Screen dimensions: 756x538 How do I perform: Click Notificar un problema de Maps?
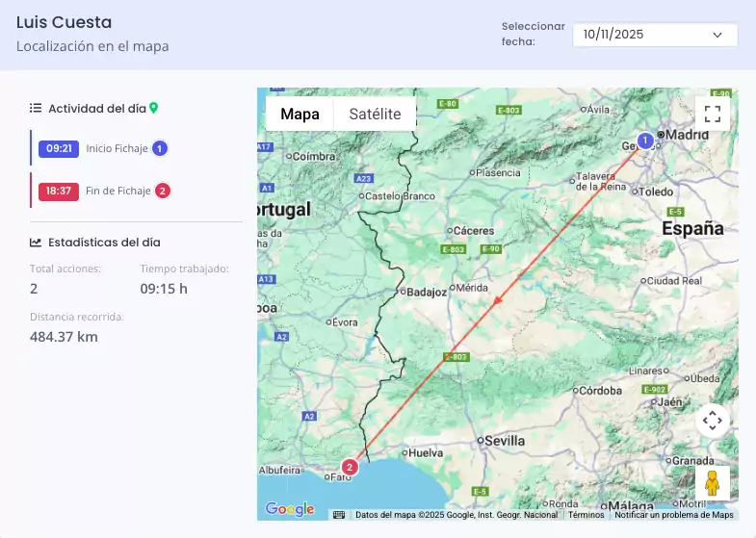(673, 515)
